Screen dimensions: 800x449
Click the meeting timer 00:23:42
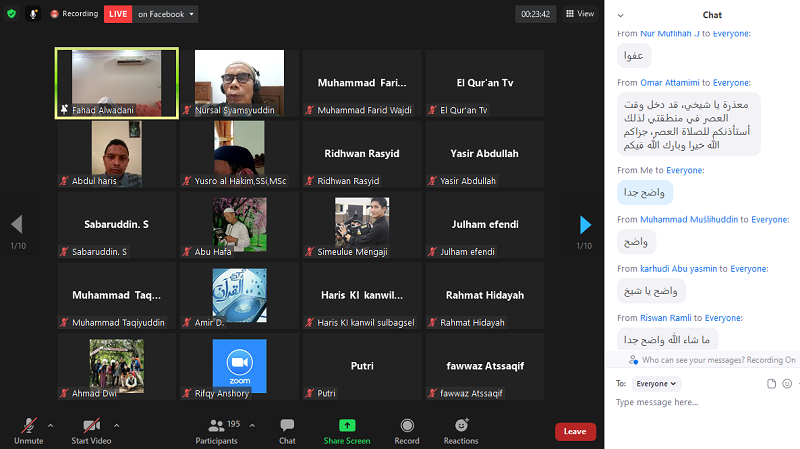point(535,14)
